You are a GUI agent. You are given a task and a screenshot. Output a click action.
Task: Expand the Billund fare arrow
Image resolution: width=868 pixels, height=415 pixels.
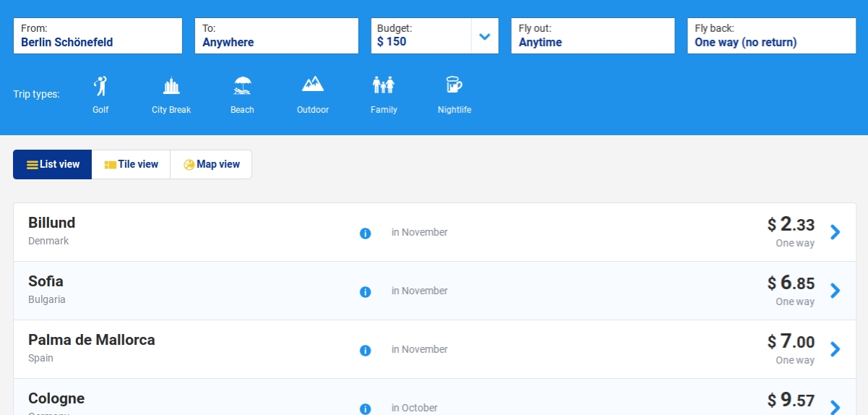(835, 232)
